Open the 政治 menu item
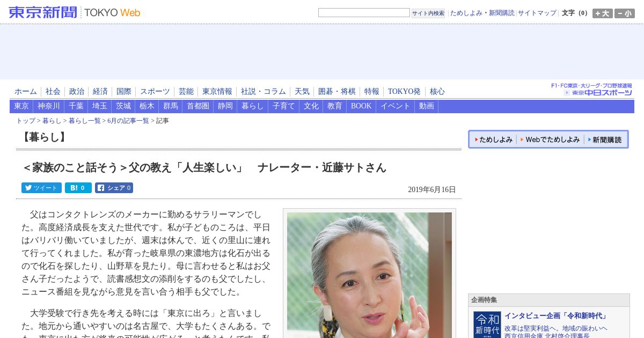The width and height of the screenshot is (644, 338). [77, 92]
